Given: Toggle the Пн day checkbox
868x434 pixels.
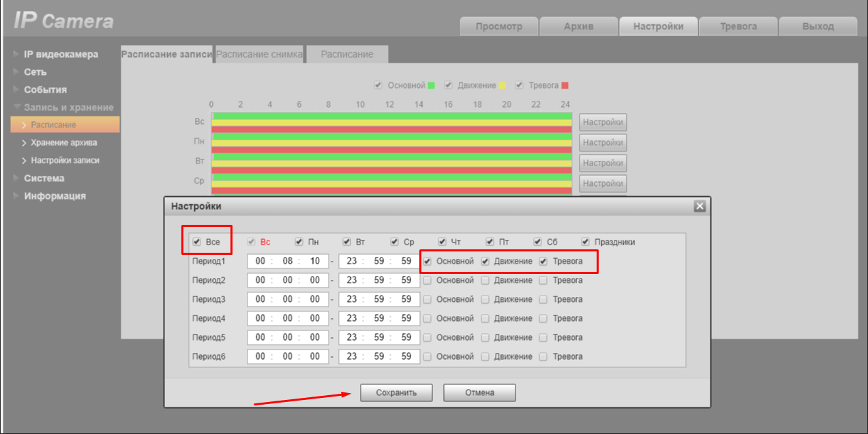Looking at the screenshot, I should 299,242.
